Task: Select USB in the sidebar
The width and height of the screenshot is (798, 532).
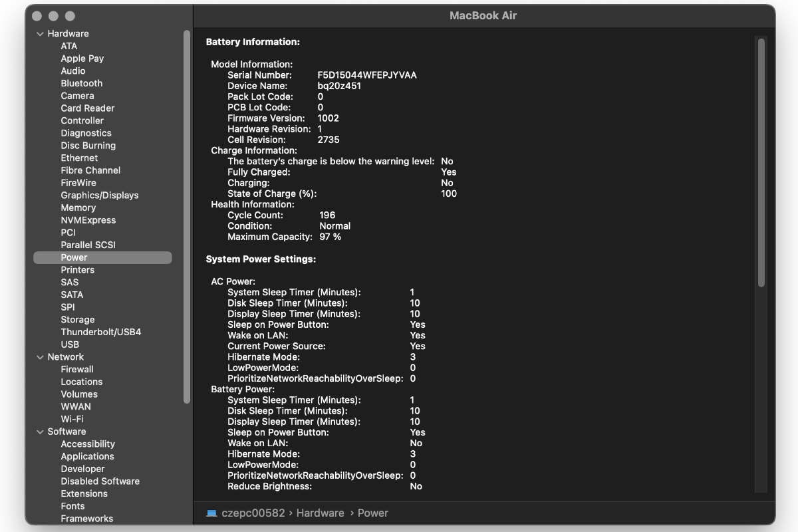Action: [70, 344]
